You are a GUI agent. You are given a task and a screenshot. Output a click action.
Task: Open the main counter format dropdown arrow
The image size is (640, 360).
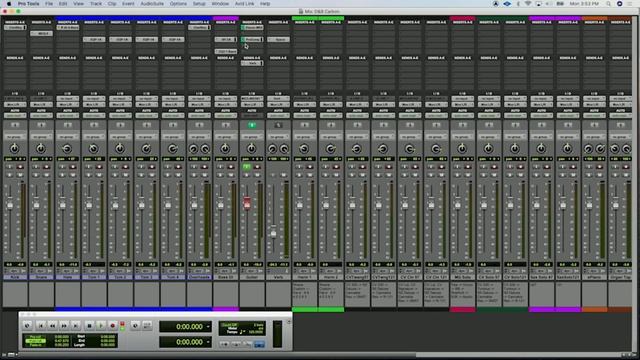click(x=208, y=327)
